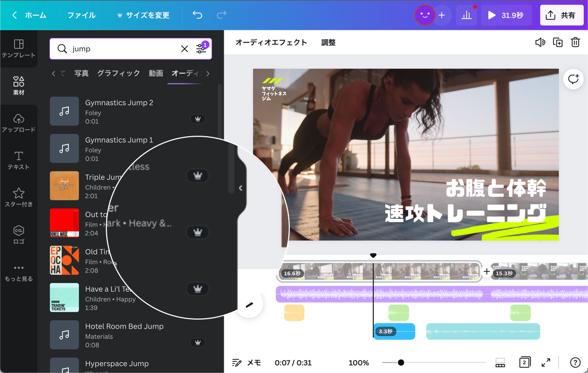Open the スター付き starred panel

[18, 197]
